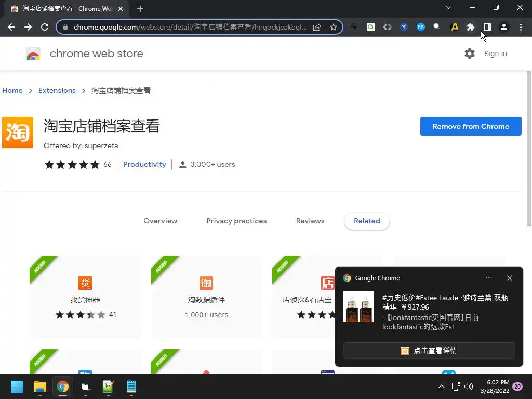
Task: Open the 店侦探&看店宝 extension card
Action: 303,297
